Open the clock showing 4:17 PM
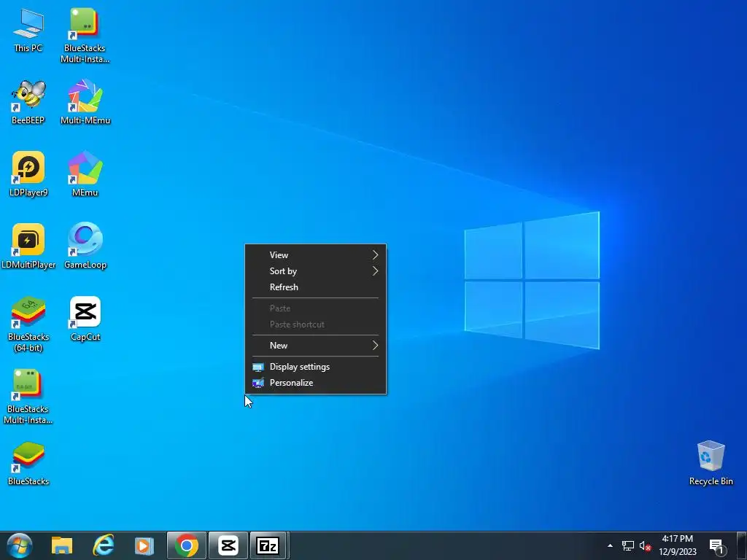The height and width of the screenshot is (560, 747). click(678, 545)
